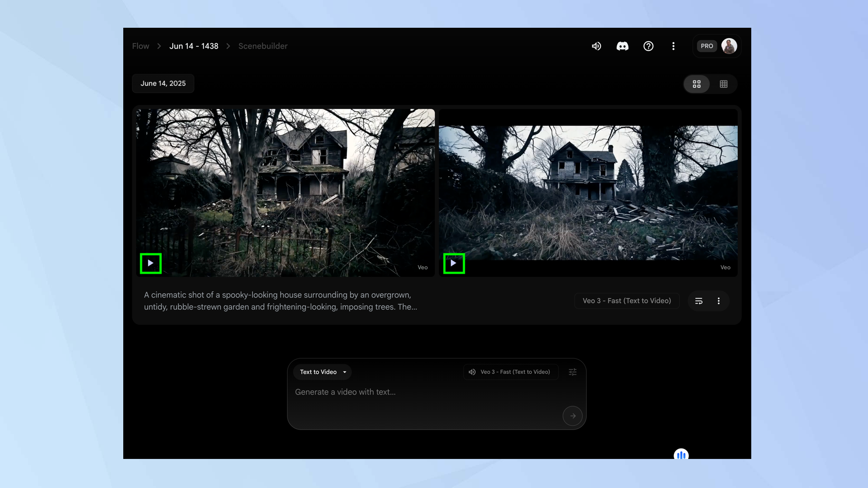
Task: Open the Discord community icon
Action: tap(622, 46)
